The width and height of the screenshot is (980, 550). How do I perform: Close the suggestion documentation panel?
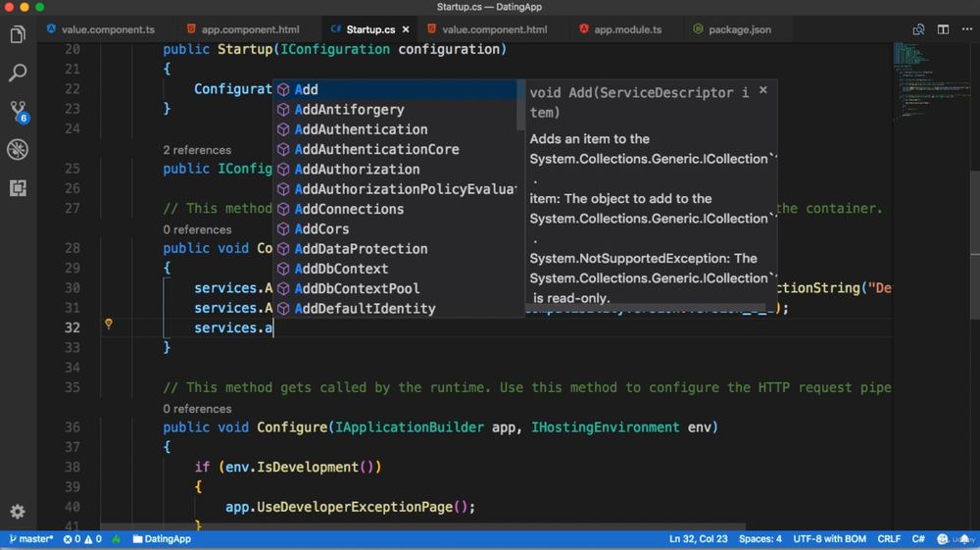point(763,90)
